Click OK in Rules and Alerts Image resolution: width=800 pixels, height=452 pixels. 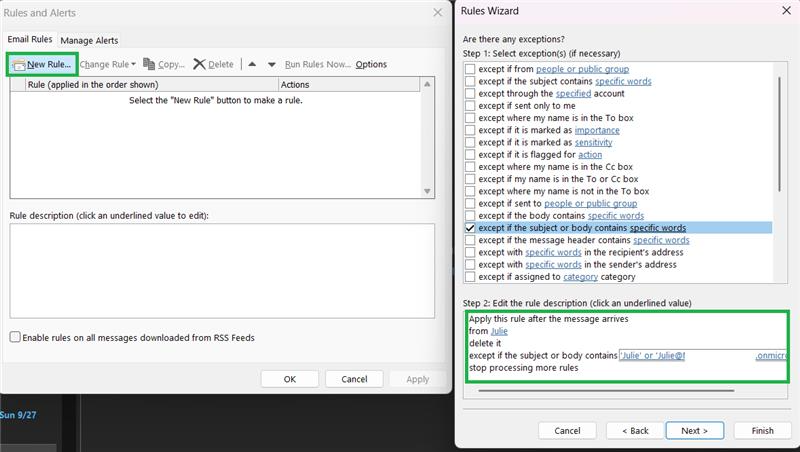(290, 379)
